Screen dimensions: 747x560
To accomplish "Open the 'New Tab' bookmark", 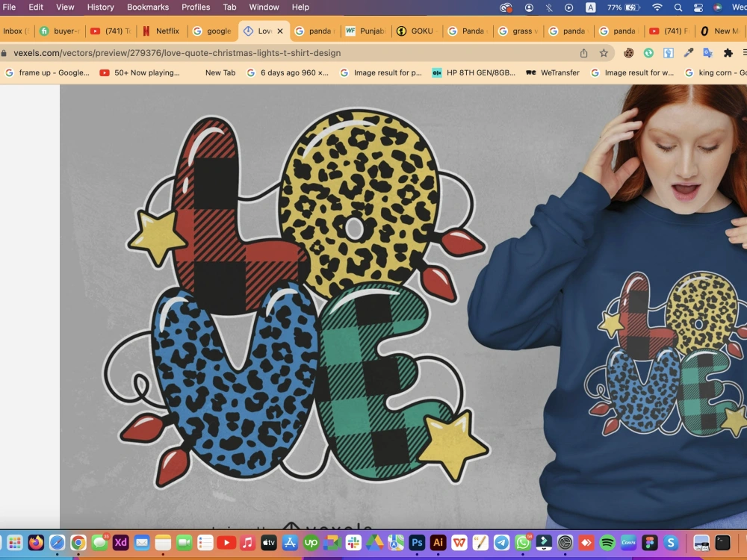I will click(220, 73).
